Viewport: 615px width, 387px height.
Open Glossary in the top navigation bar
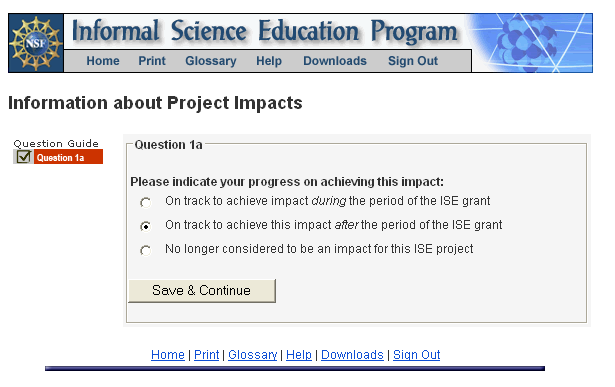click(x=211, y=61)
